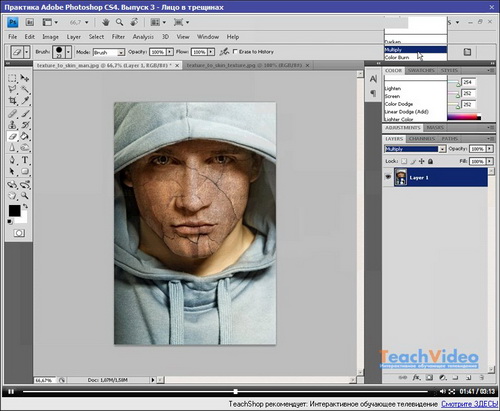This screenshot has width=500, height=411.
Task: Swap foreground and background colors
Action: click(25, 206)
